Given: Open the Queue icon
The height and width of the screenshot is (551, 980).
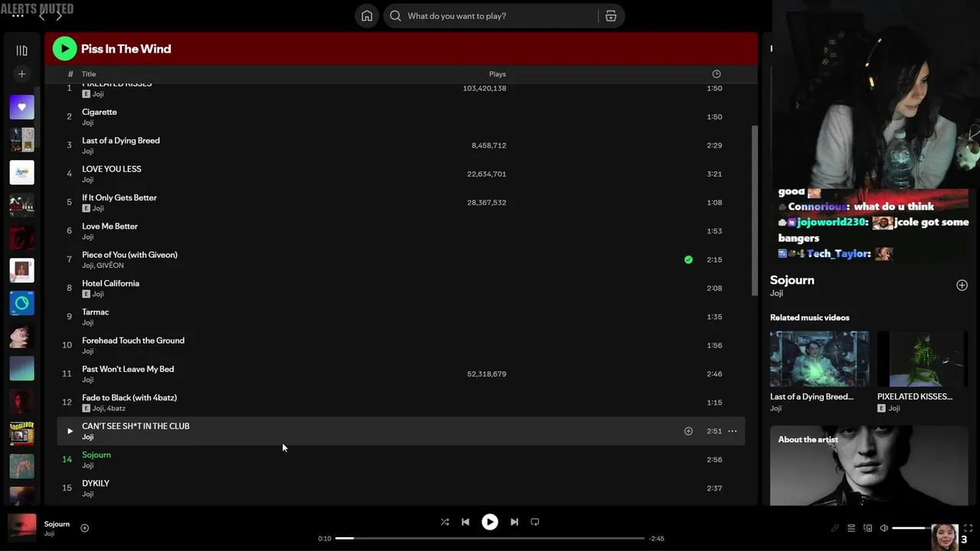Looking at the screenshot, I should 851,528.
